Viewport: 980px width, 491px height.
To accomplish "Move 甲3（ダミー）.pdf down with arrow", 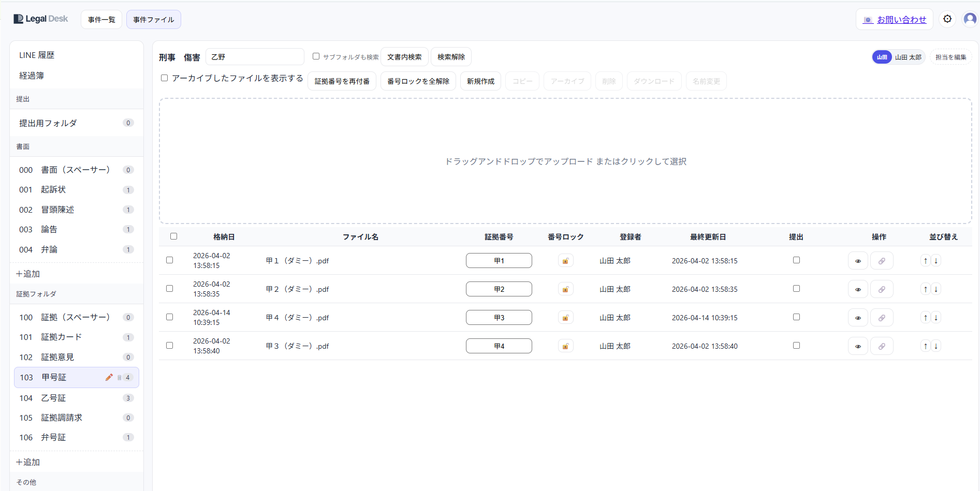I will pos(936,346).
